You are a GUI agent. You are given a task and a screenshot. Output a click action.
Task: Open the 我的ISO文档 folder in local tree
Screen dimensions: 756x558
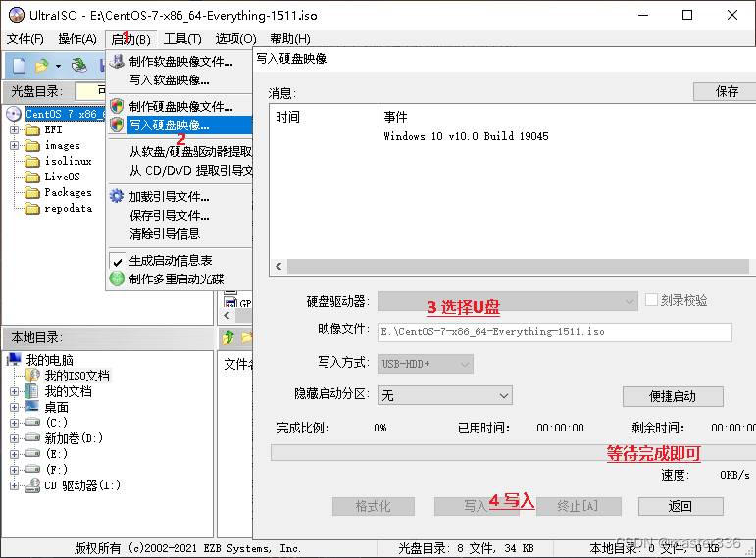tap(76, 376)
